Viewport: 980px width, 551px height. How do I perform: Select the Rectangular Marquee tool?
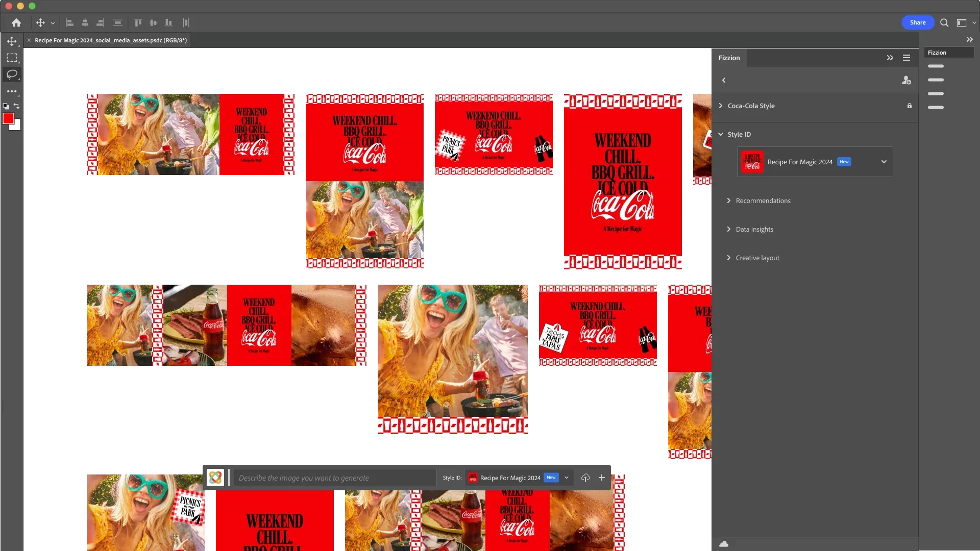(12, 58)
